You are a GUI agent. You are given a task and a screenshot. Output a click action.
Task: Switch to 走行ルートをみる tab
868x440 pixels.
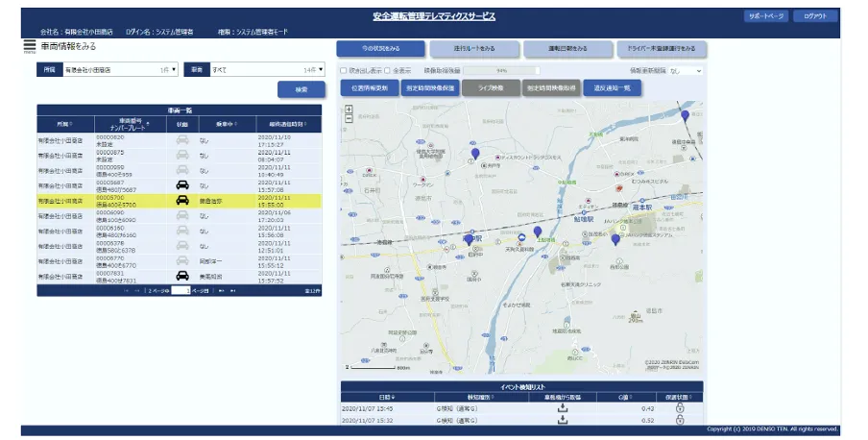coord(474,49)
